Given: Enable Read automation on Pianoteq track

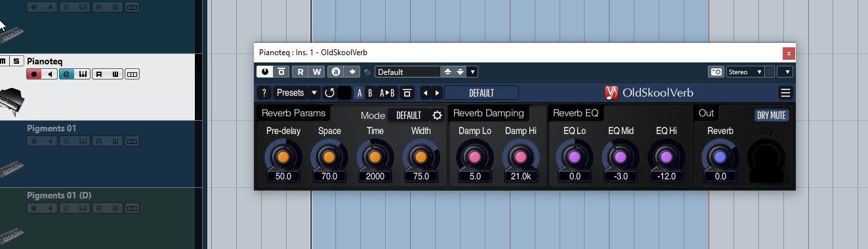Looking at the screenshot, I should click(x=99, y=74).
